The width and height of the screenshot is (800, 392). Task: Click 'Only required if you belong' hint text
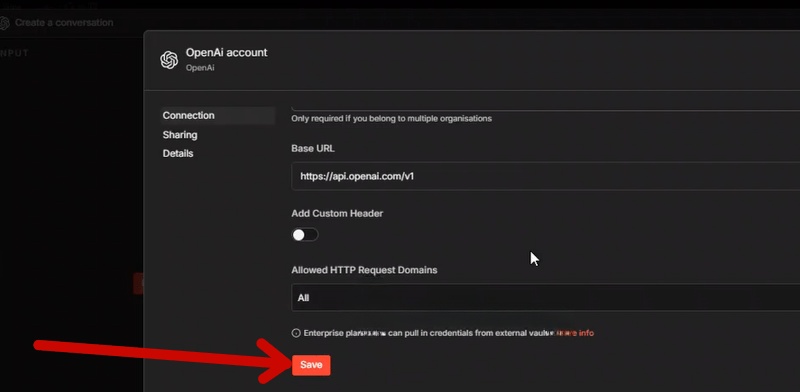[391, 118]
